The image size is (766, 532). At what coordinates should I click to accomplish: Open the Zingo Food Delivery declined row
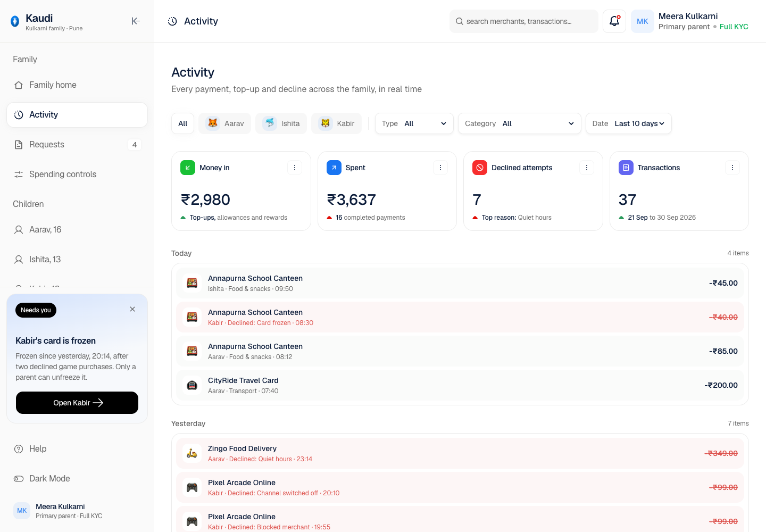[460, 453]
